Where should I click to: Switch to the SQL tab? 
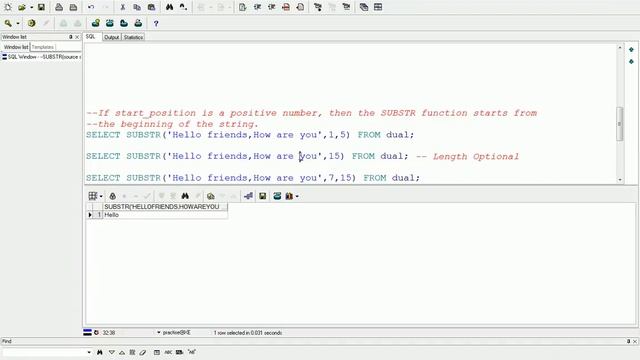click(91, 37)
